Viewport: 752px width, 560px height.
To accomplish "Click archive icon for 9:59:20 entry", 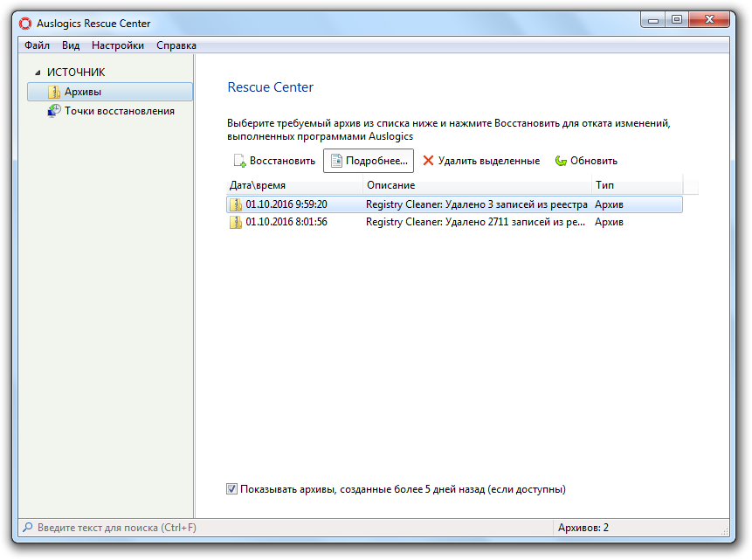I will pos(236,204).
